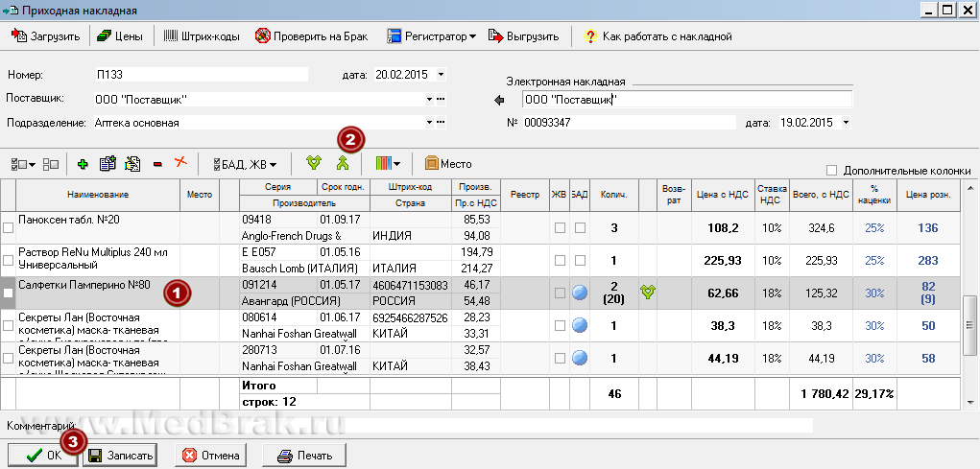Click blue БАД ball in row with series 280713
Image resolution: width=980 pixels, height=469 pixels.
click(580, 357)
